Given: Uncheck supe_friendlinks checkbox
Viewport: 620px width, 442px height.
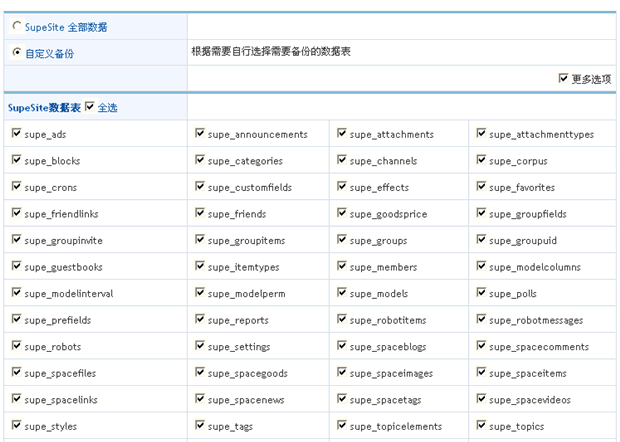Looking at the screenshot, I should coord(16,212).
